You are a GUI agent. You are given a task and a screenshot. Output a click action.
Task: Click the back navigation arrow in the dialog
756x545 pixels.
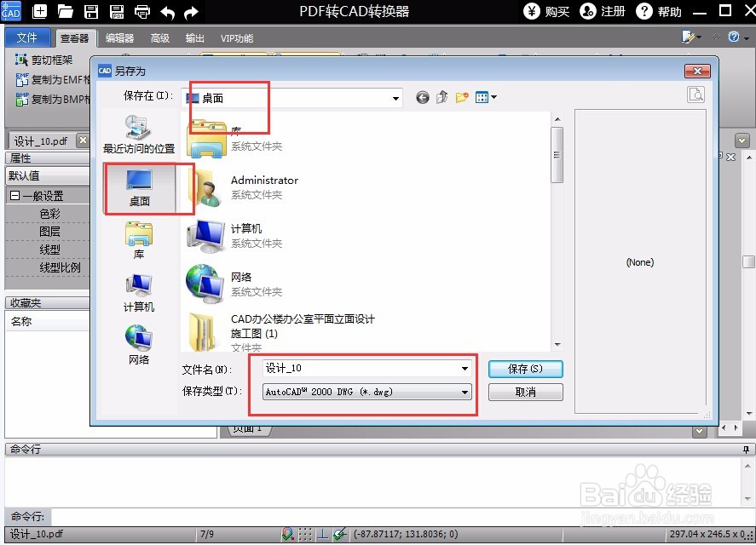pos(422,97)
